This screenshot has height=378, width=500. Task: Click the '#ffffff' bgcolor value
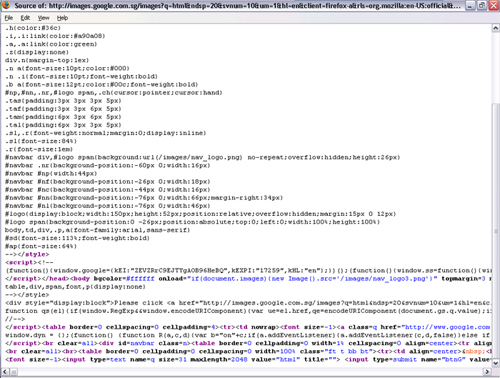point(140,279)
